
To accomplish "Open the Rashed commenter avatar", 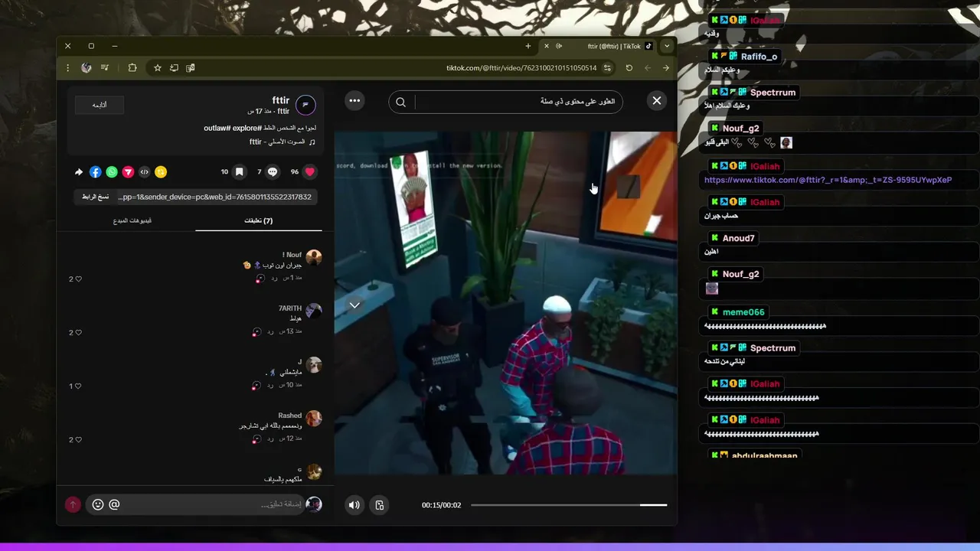I will [313, 419].
